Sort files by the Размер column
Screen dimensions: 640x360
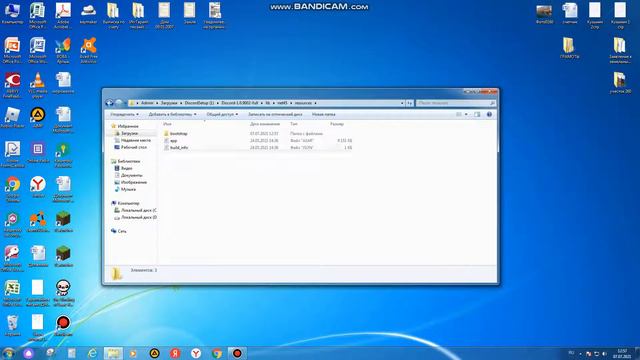click(337, 124)
